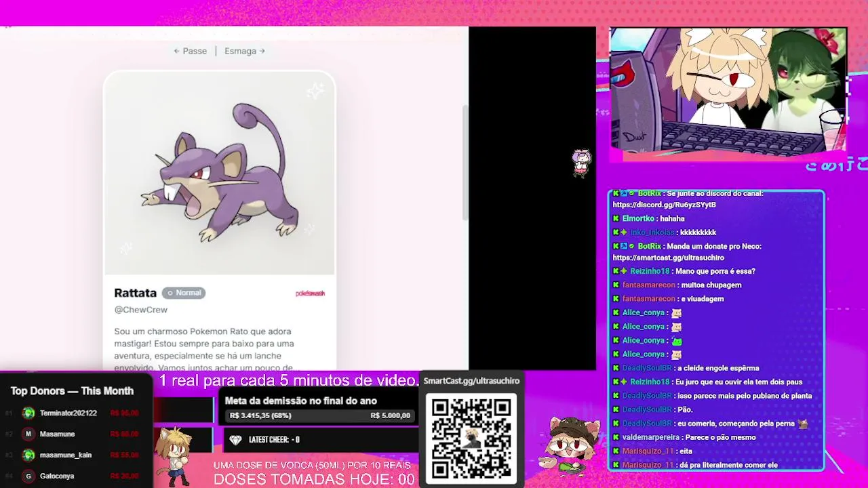Click the diamond icon beside Latest Cheer

coord(235,440)
